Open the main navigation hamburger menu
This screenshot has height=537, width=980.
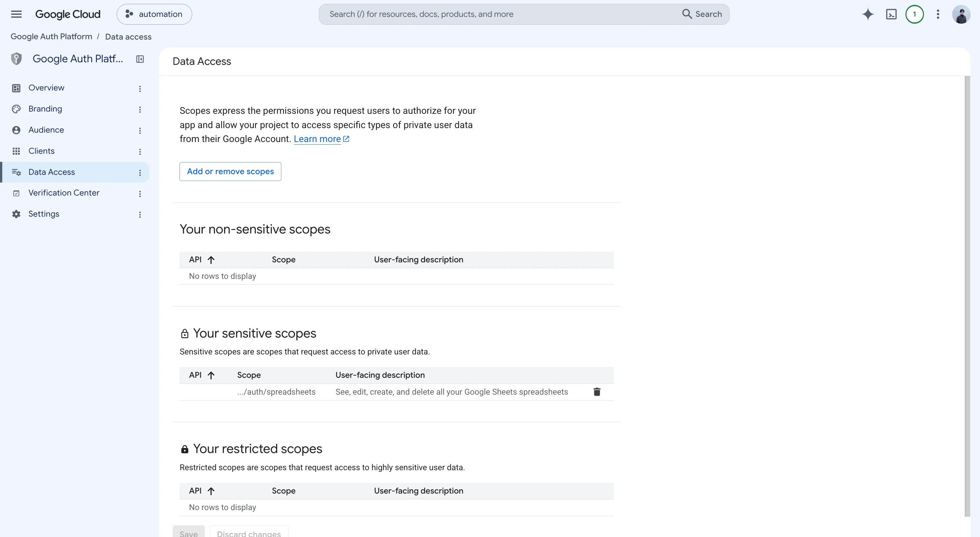point(16,15)
